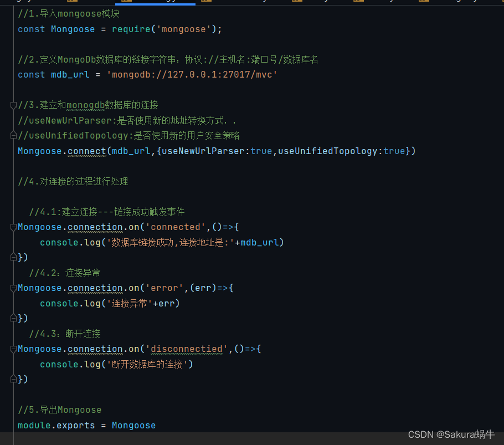Click the CSDN @Sakura蜗牛 watermark link
504x445 pixels.
click(450, 434)
